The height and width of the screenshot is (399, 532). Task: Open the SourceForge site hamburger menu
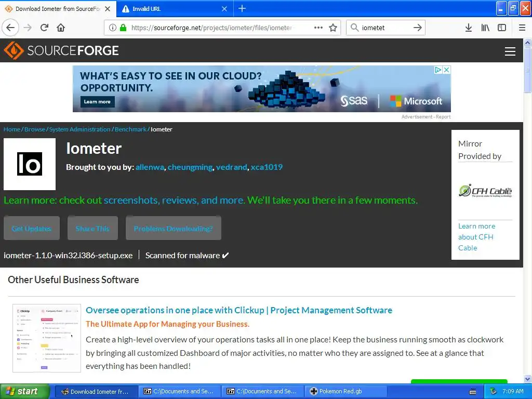point(510,51)
